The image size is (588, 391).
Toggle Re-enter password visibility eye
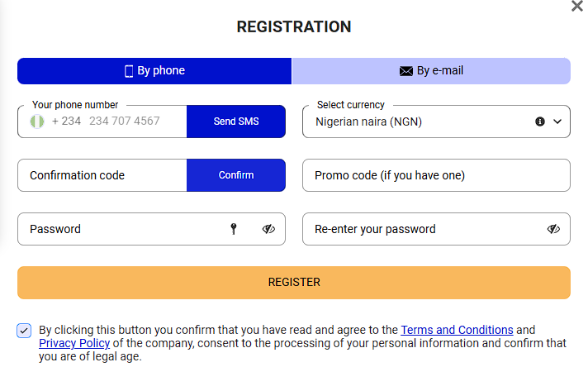553,229
